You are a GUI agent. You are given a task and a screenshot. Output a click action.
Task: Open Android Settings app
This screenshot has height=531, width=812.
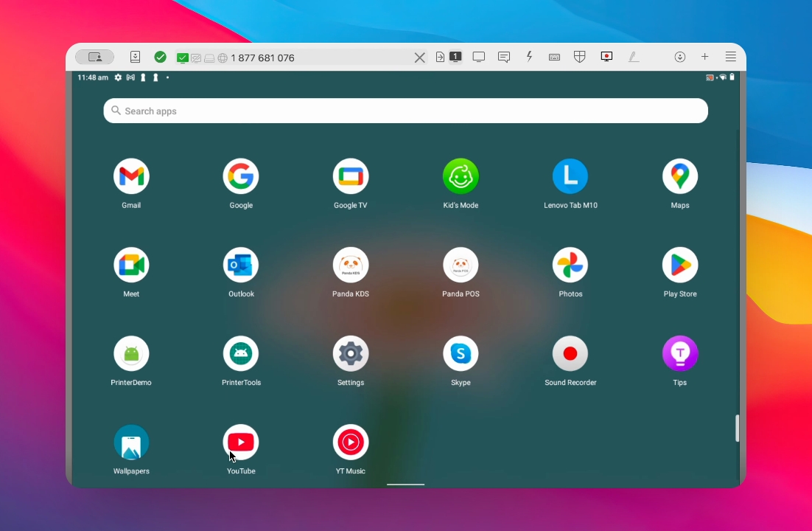click(351, 354)
